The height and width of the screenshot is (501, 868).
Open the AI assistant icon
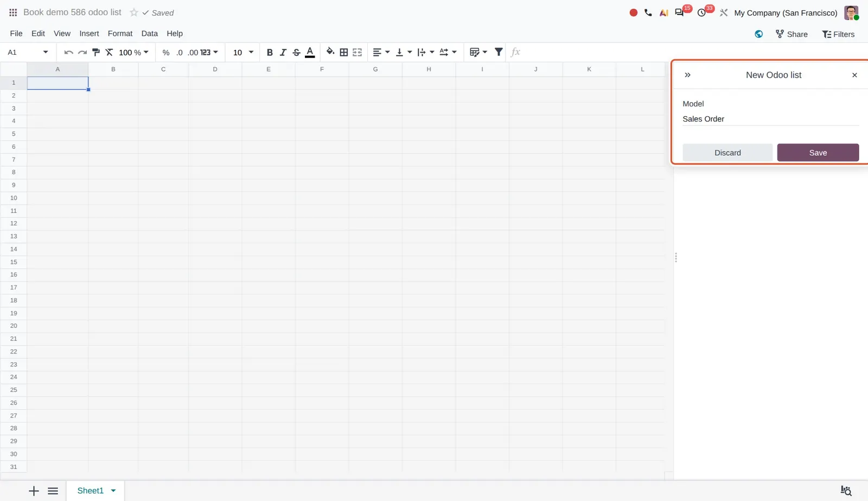[x=663, y=12]
